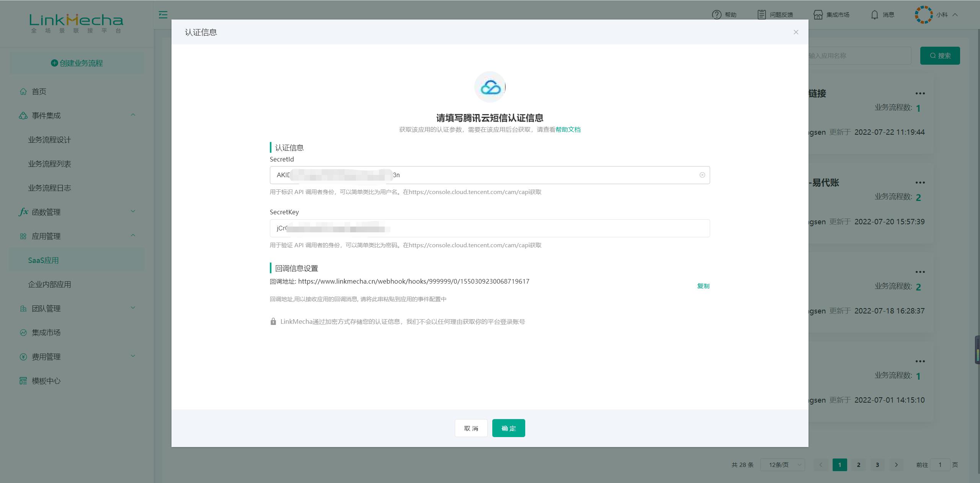Copy the callback URL with 复制

click(x=703, y=286)
